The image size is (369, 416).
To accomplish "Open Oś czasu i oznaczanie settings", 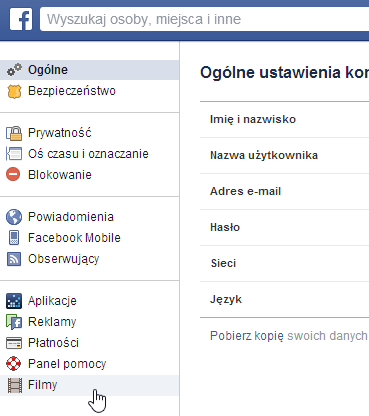I will 89,154.
